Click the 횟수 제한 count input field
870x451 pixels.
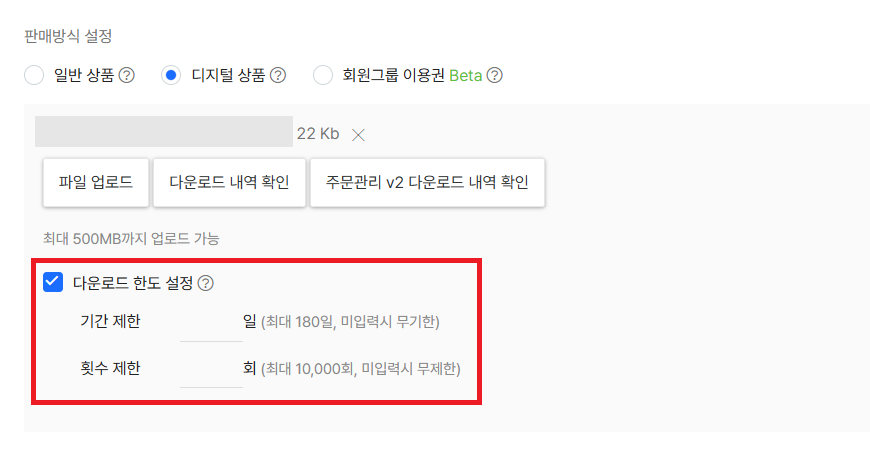[210, 369]
